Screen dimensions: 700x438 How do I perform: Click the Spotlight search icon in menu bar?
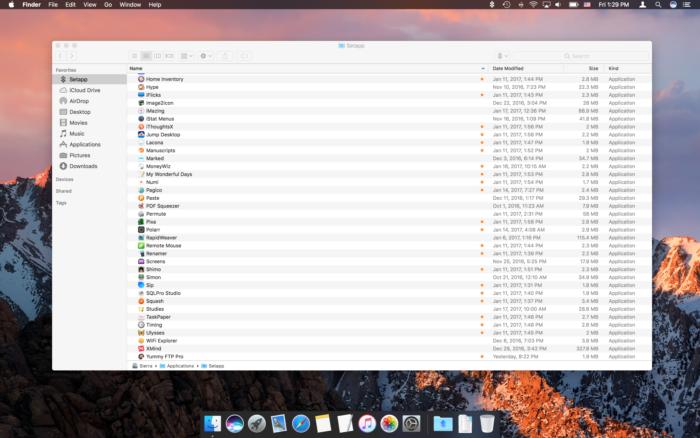658,4
